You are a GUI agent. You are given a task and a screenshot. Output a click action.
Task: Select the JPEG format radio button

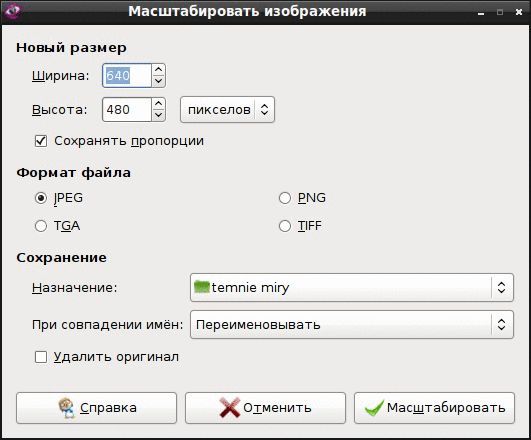(41, 198)
